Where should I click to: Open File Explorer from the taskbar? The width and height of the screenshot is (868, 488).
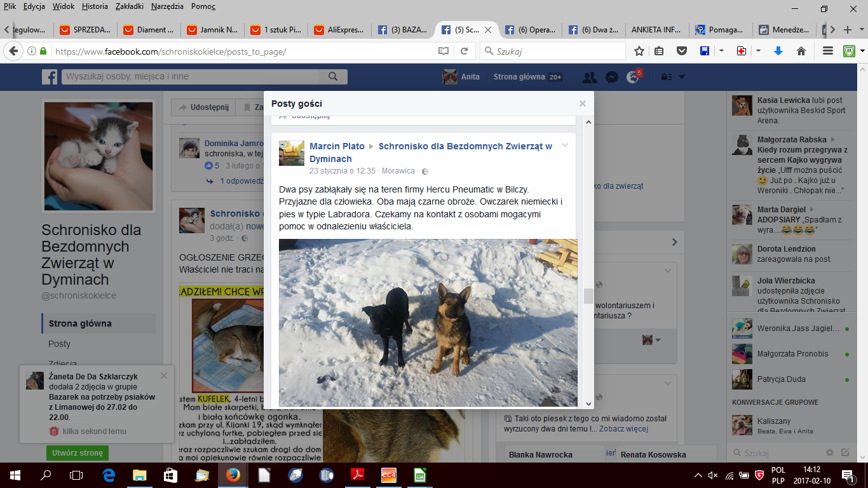(139, 475)
